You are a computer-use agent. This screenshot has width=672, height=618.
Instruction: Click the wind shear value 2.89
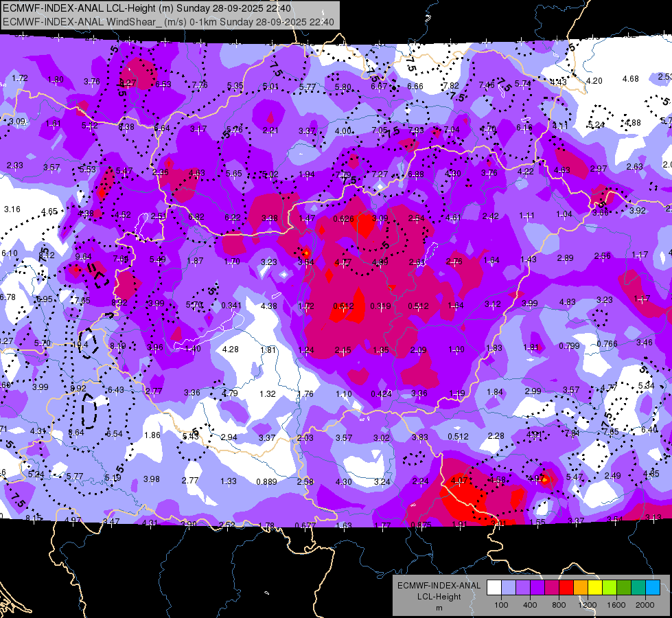tap(565, 258)
